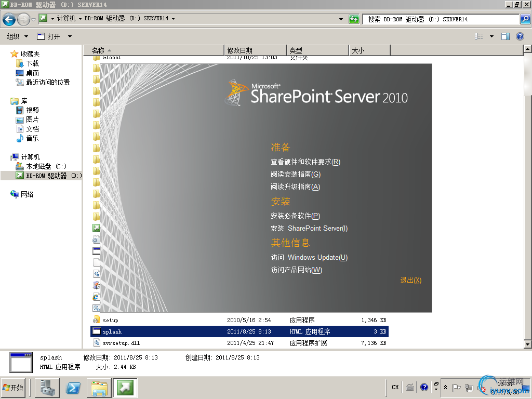The width and height of the screenshot is (532, 399).
Task: Click the CH language indicator
Action: 395,387
